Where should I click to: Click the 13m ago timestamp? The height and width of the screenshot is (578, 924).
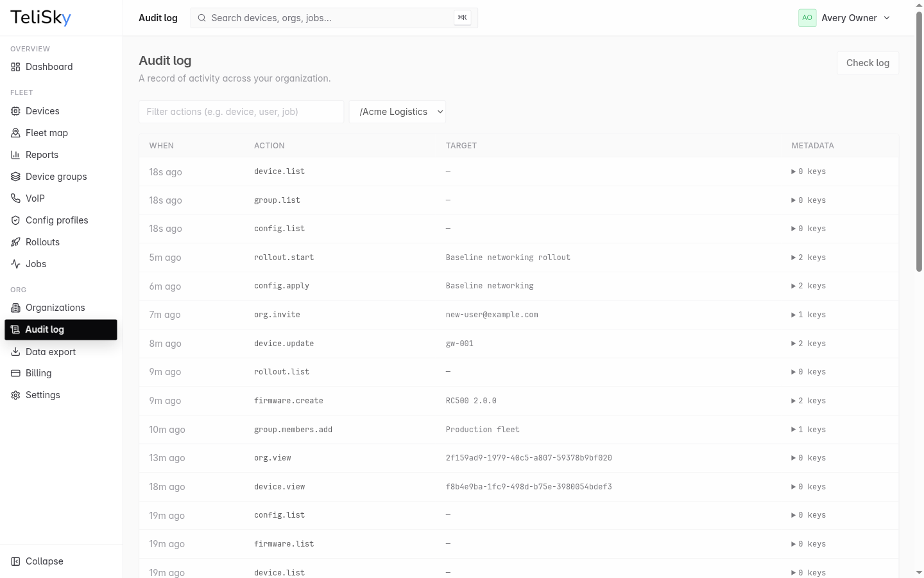[167, 458]
